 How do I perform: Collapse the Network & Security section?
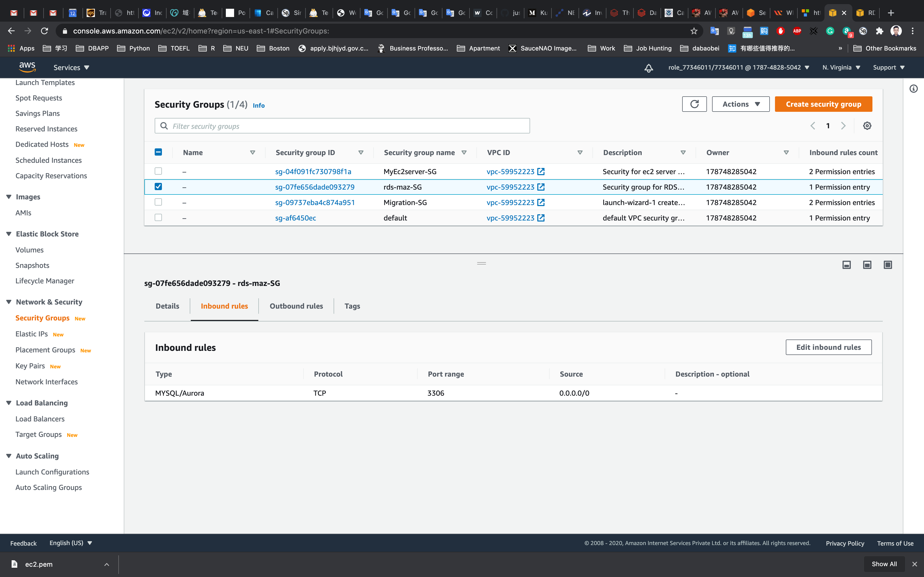tap(9, 302)
